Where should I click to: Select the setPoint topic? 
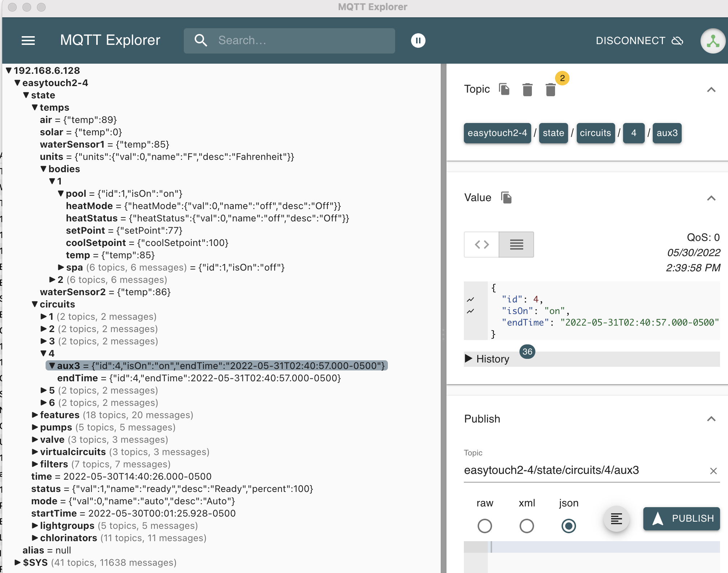[x=124, y=230]
